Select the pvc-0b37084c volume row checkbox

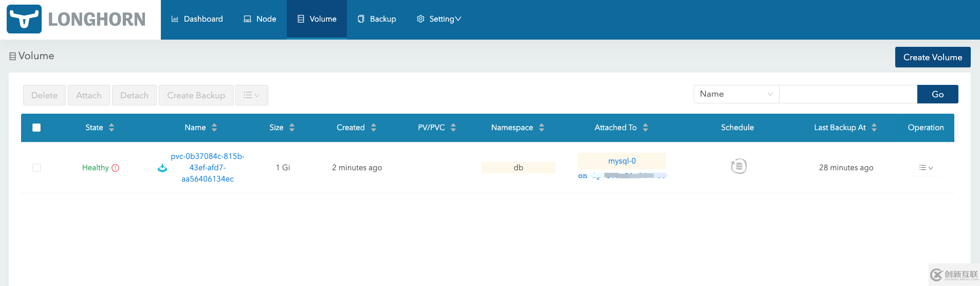tap(36, 168)
